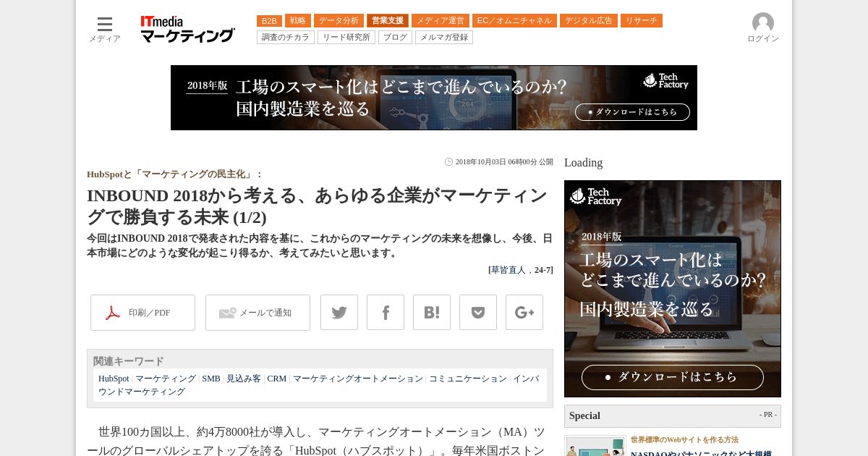Open author 草皆直人 link
Image resolution: width=868 pixels, height=456 pixels.
(509, 270)
